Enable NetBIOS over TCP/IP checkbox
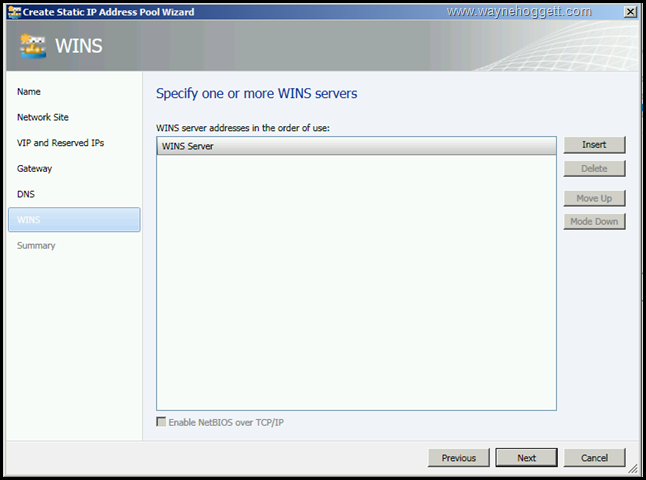The height and width of the screenshot is (480, 646). [163, 422]
